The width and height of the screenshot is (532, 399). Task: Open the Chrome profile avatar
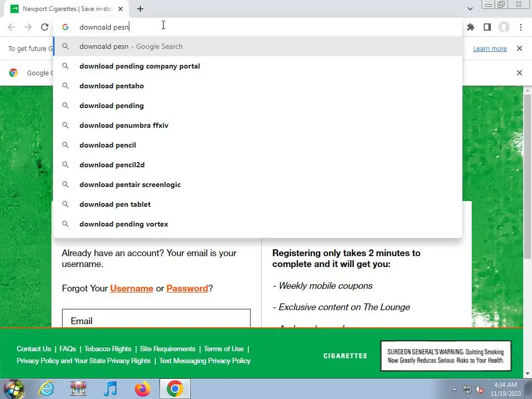coord(504,27)
